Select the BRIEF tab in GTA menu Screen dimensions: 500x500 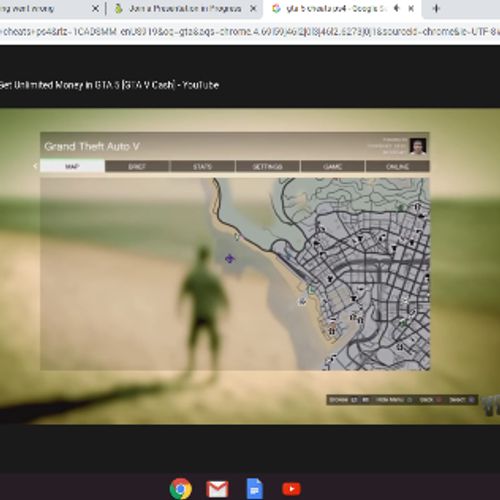tap(137, 166)
